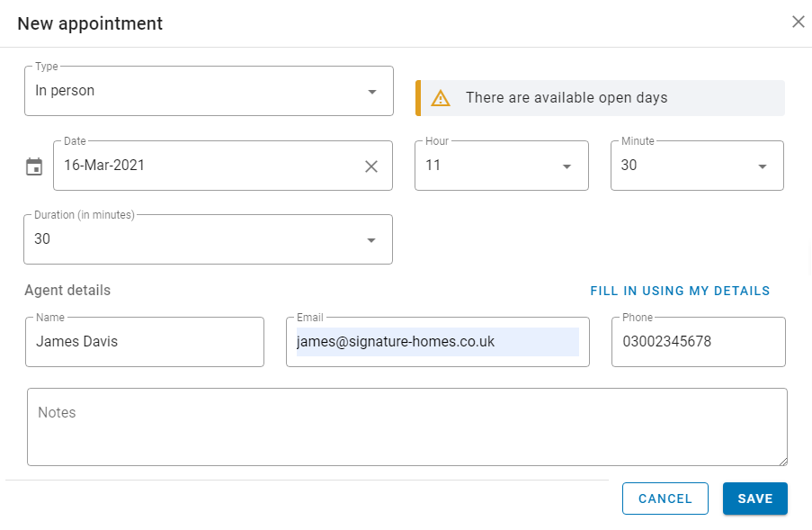Open the calendar date picker icon
Screen dimensions: 812x530
point(34,166)
